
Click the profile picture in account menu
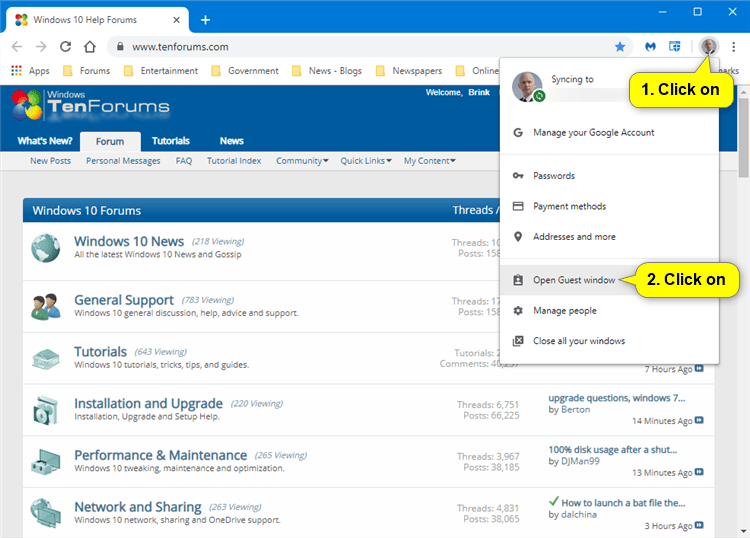[528, 87]
